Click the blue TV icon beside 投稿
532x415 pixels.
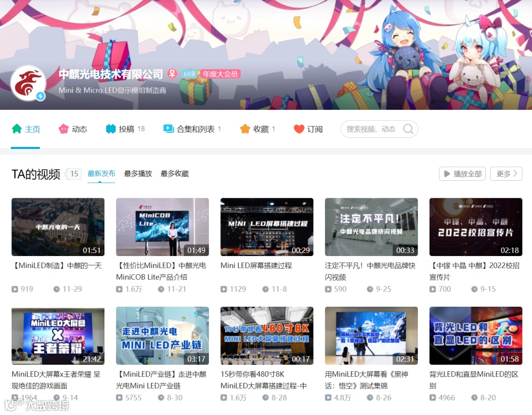[111, 129]
